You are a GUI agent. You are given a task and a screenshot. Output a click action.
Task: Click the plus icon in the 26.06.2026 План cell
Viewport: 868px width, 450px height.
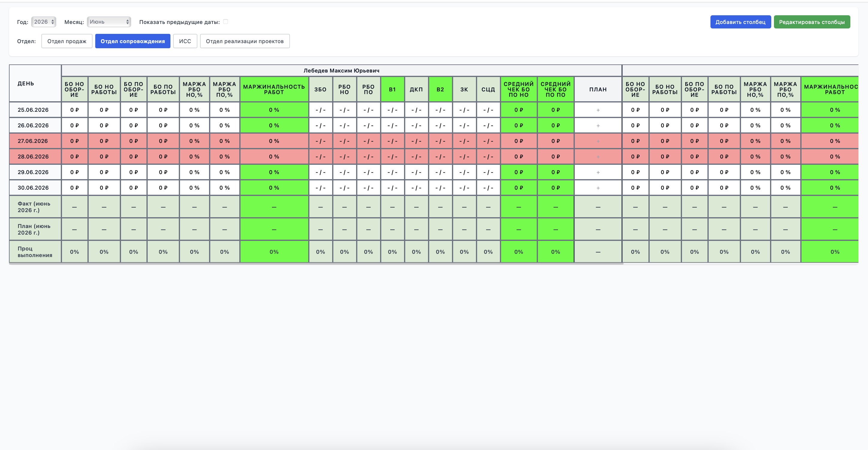(598, 126)
